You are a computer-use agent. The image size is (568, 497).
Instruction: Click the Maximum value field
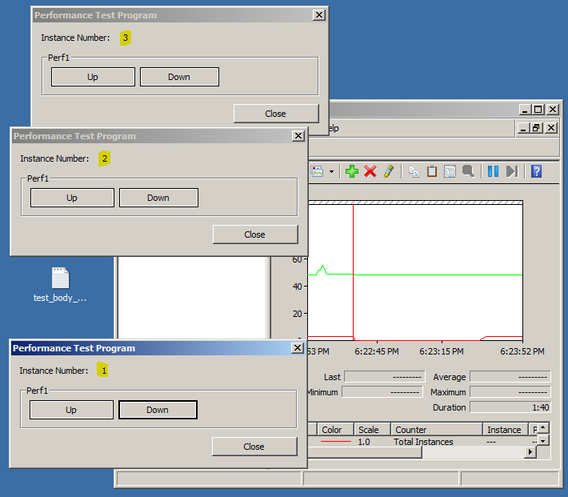pyautogui.click(x=510, y=392)
